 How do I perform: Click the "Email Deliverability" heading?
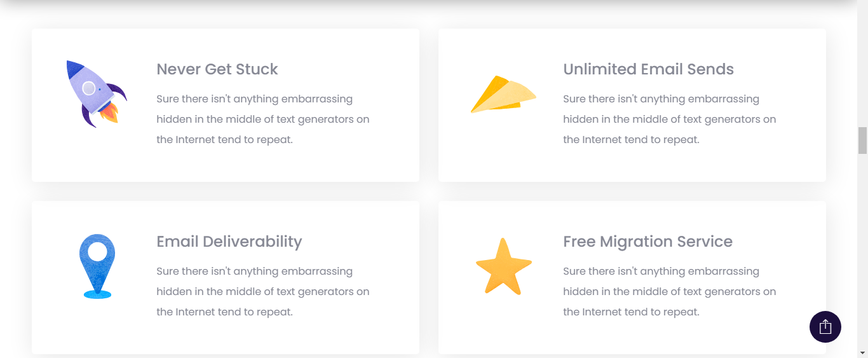(229, 242)
